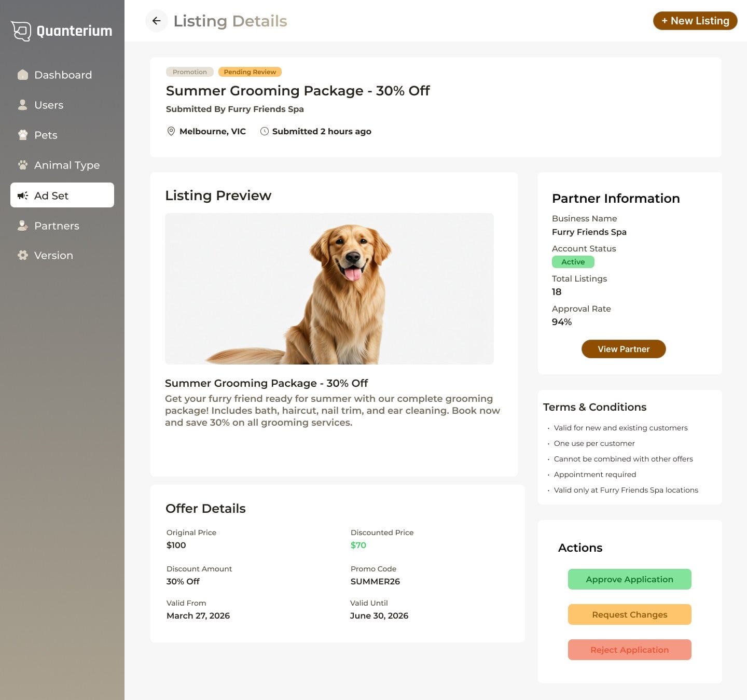Approve the application
Viewport: 747px width, 700px height.
(630, 579)
